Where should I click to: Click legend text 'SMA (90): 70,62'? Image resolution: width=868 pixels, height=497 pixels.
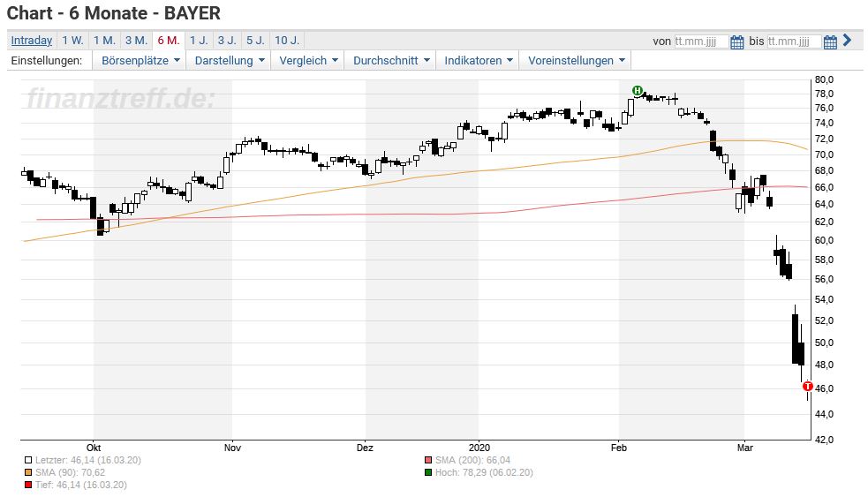tap(71, 472)
